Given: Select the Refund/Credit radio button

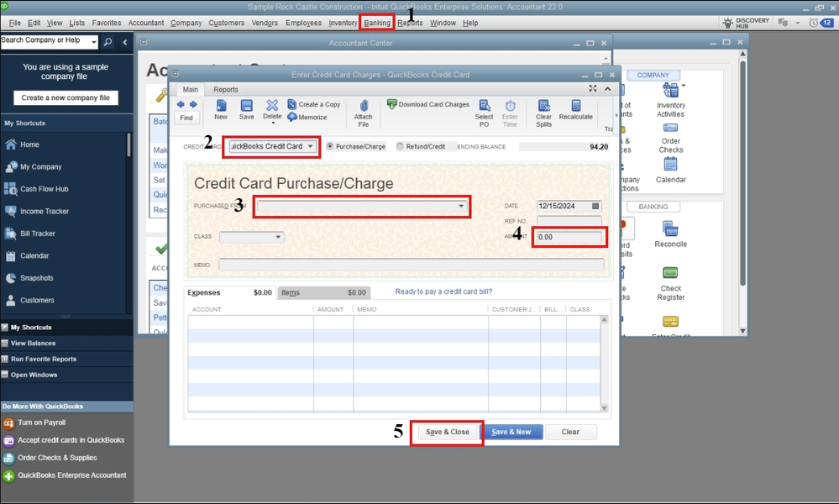Looking at the screenshot, I should [x=400, y=147].
